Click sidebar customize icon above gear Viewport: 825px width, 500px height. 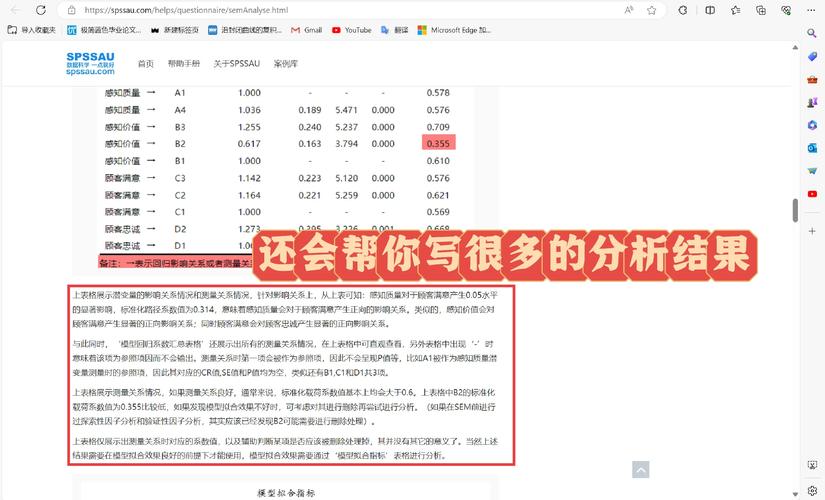[x=812, y=465]
